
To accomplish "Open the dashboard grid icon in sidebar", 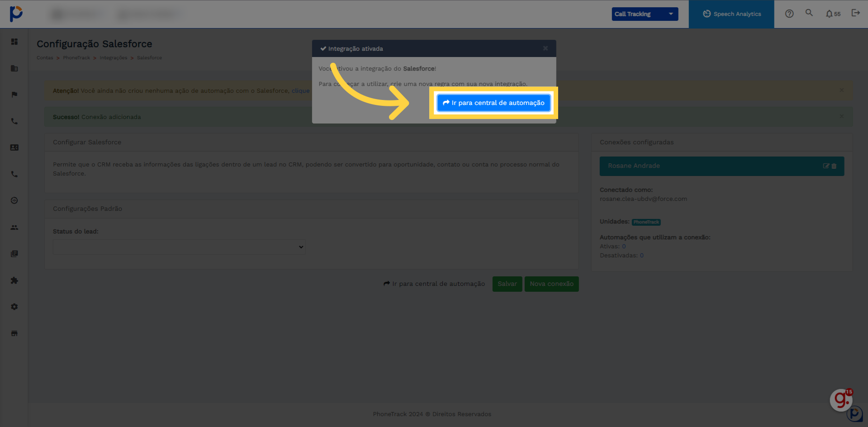I will pos(14,42).
